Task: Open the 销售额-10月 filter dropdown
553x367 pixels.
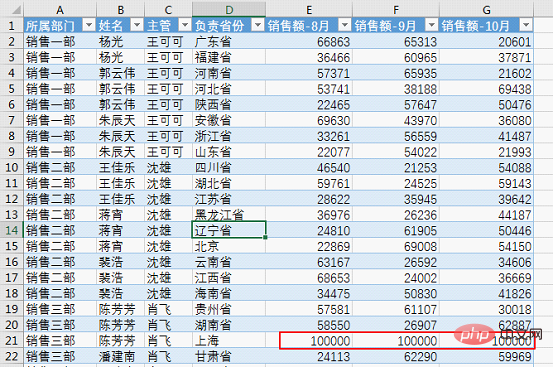Action: click(526, 25)
